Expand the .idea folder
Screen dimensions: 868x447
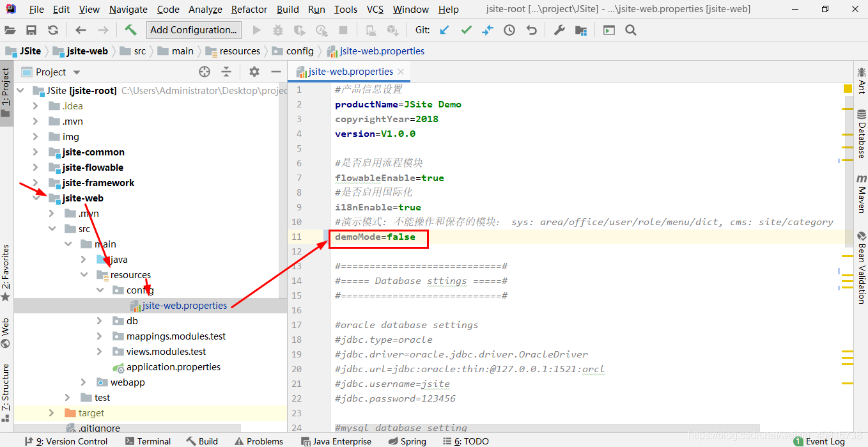point(36,106)
